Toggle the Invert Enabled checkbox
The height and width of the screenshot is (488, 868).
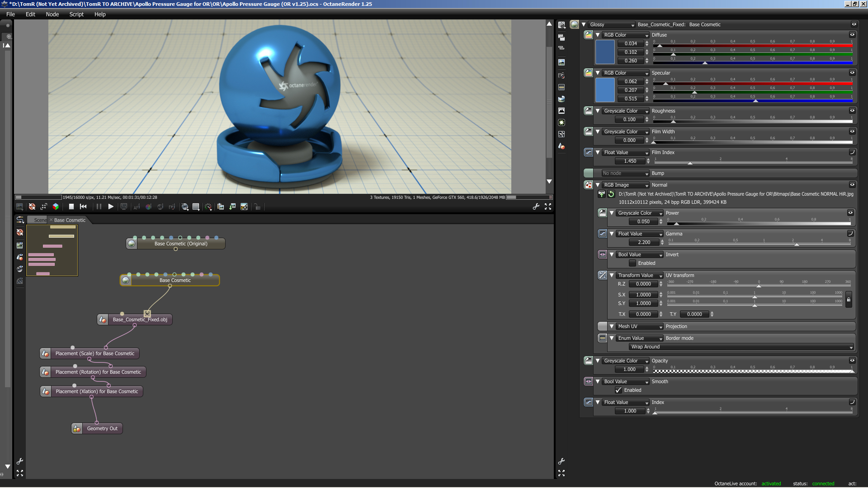click(x=632, y=263)
